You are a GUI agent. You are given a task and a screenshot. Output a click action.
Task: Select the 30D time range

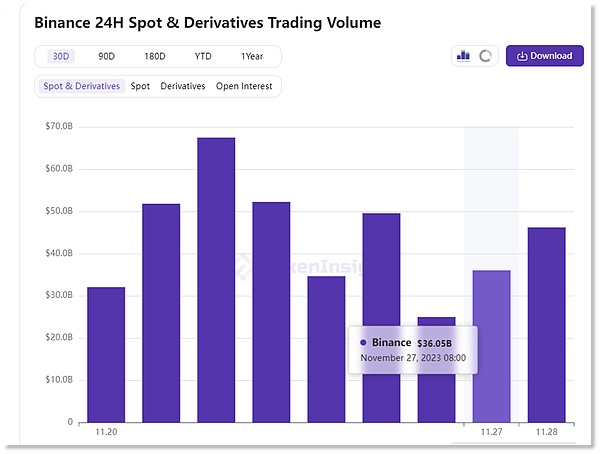click(x=63, y=56)
